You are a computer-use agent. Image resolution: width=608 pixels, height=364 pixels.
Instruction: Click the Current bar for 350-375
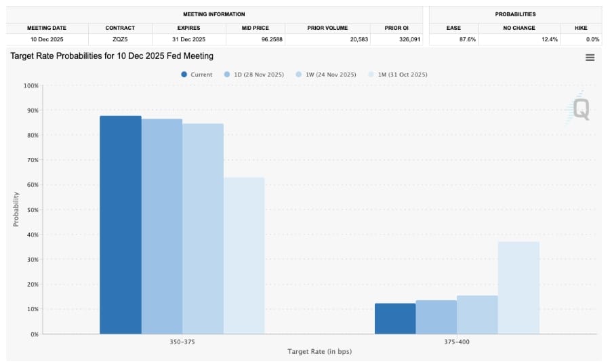tap(121, 225)
